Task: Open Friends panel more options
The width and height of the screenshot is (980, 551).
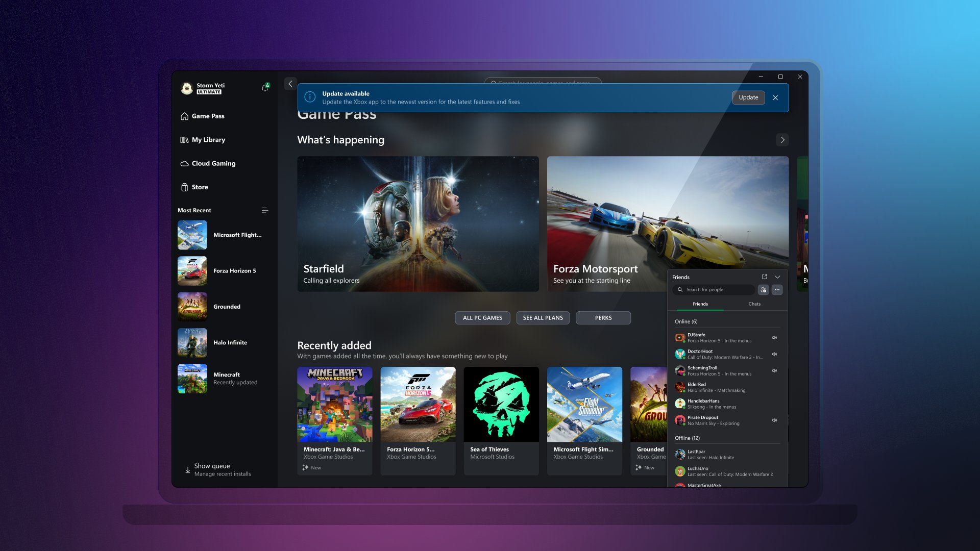Action: point(777,290)
